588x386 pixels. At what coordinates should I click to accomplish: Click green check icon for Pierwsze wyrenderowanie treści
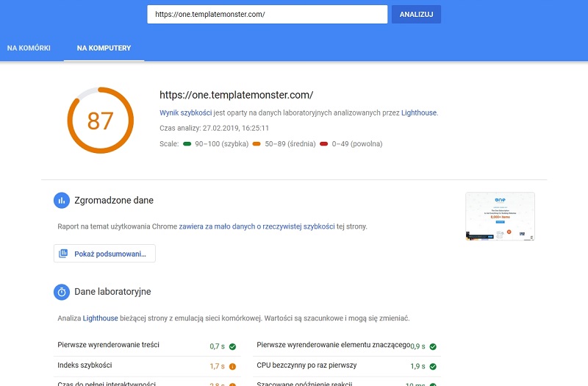(x=232, y=346)
